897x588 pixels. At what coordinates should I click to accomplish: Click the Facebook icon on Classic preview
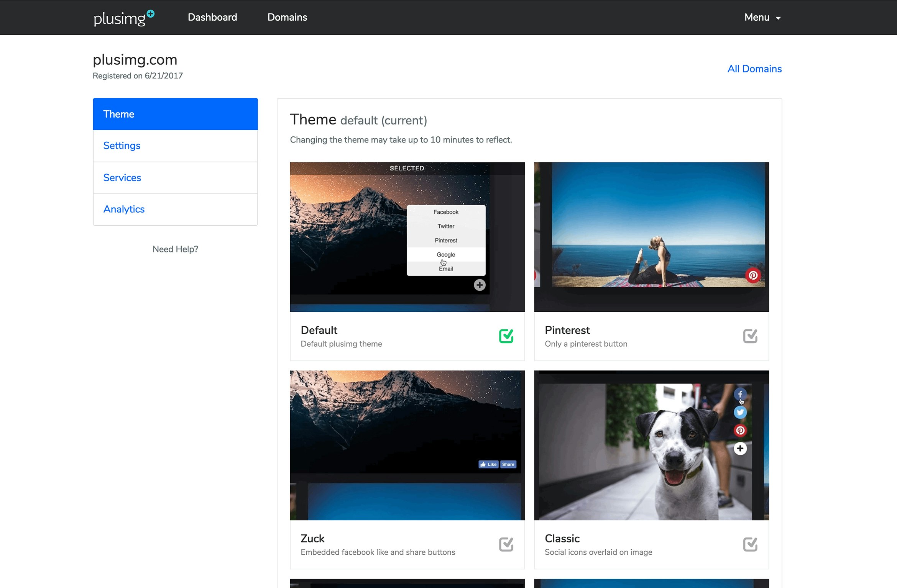(740, 394)
